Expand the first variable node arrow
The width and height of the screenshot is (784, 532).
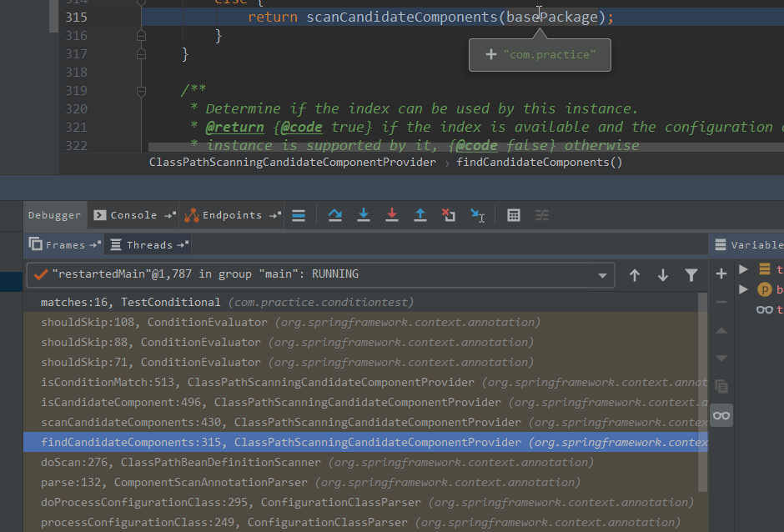[x=743, y=269]
